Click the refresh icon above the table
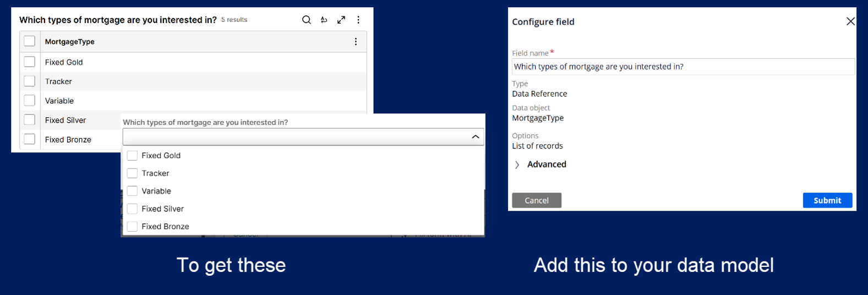 [324, 20]
